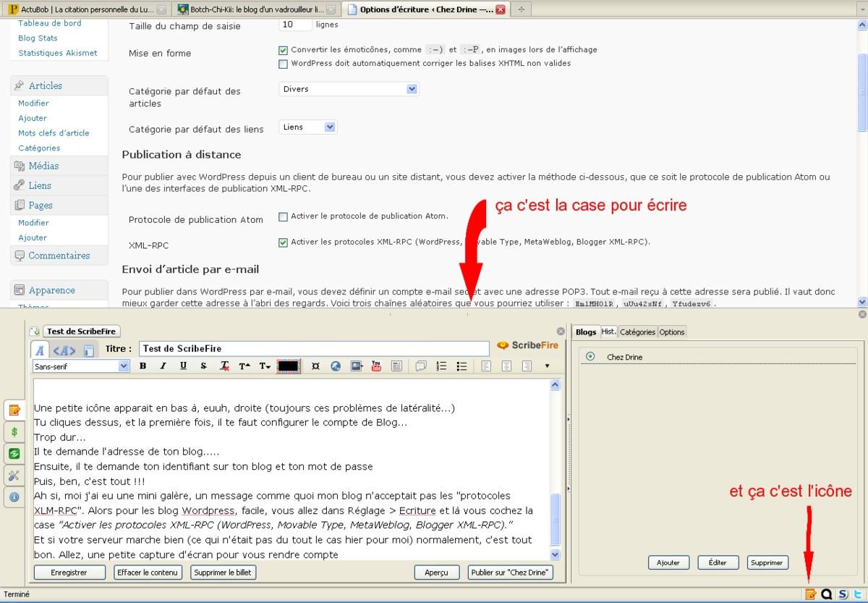Click ScribeFire icon in status bar
The height and width of the screenshot is (603, 868).
point(811,594)
